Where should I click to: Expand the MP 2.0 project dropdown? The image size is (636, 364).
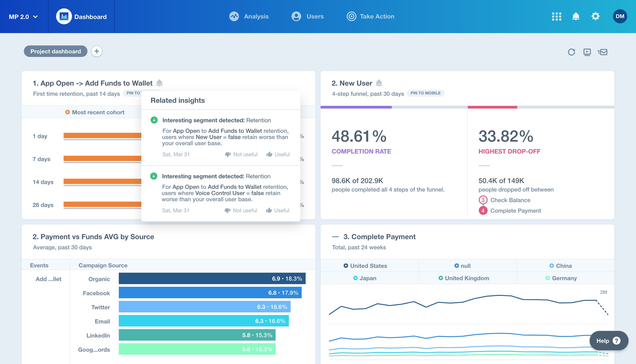click(x=23, y=17)
